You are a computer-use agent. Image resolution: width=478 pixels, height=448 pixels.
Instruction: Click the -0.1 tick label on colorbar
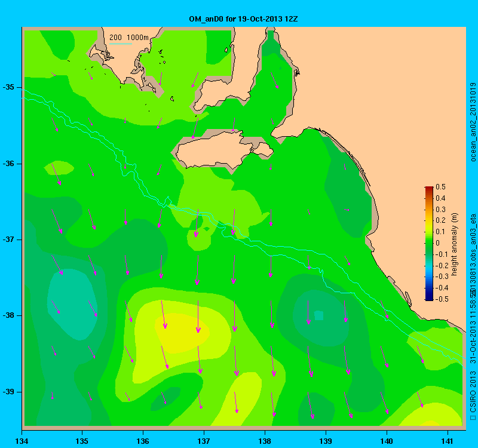441,254
